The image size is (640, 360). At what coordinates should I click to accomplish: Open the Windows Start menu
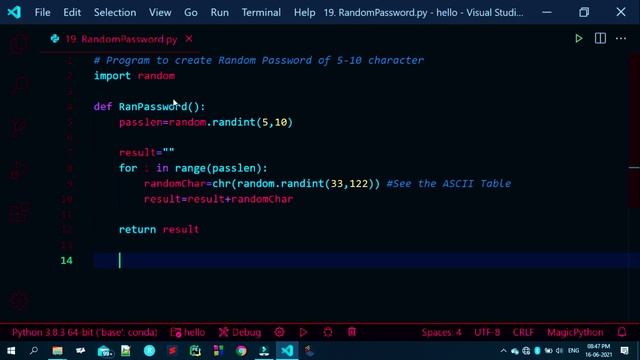[x=11, y=351]
